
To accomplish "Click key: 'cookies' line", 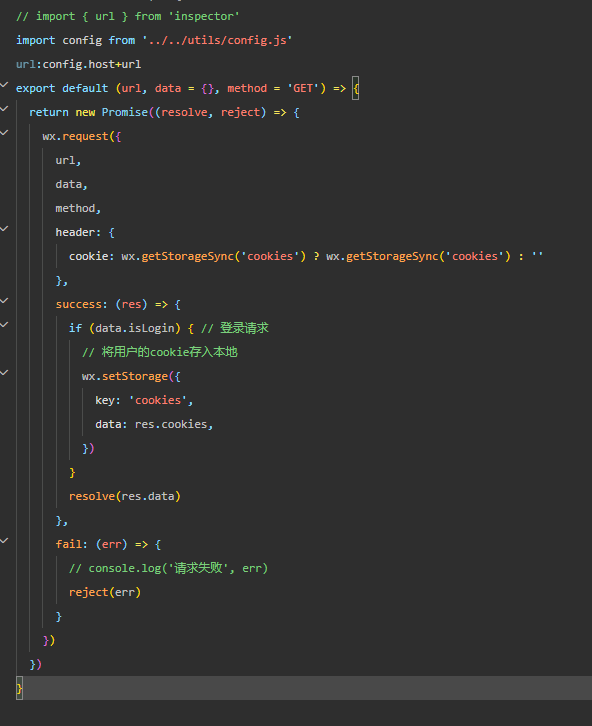I will point(144,401).
